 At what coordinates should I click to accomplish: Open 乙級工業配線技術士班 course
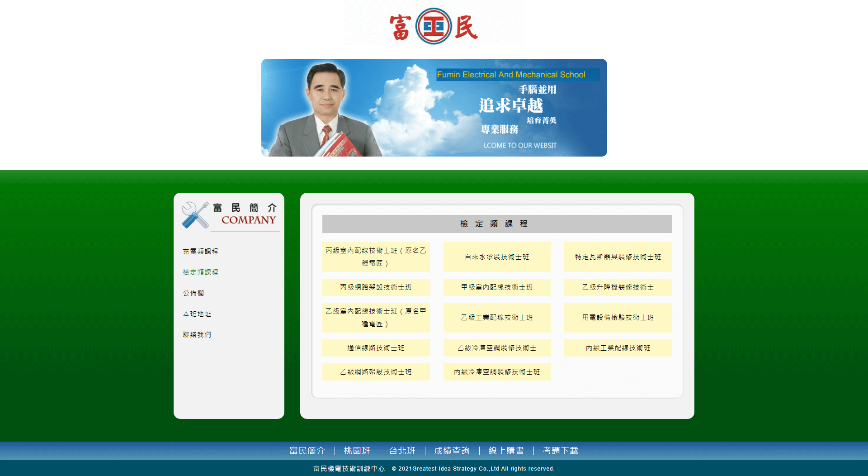coord(497,318)
